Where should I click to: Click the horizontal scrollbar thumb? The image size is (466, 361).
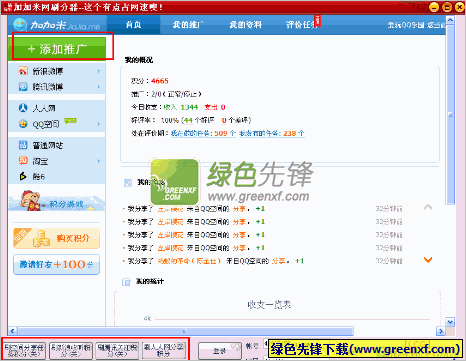(x=185, y=331)
